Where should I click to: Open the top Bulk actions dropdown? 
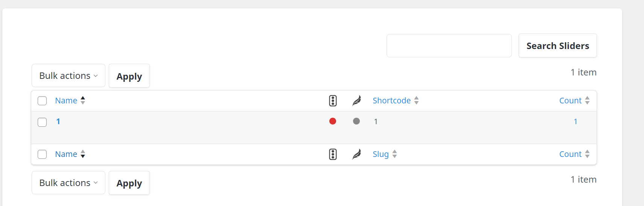[68, 76]
